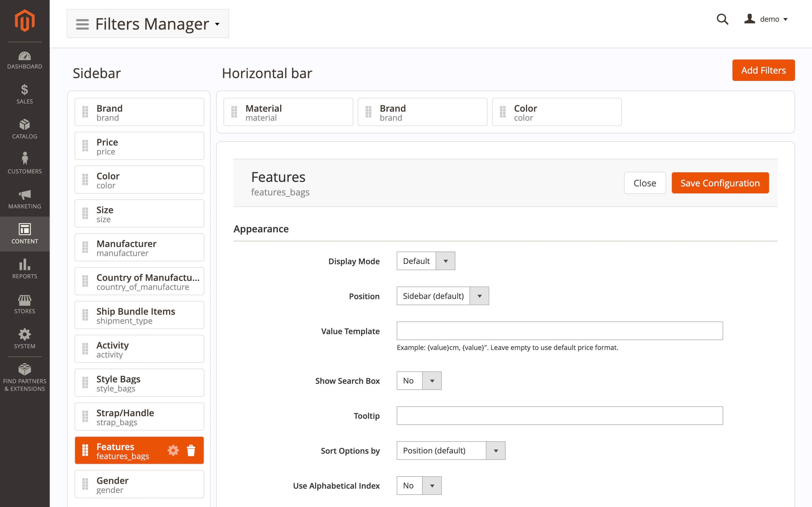The height and width of the screenshot is (507, 812).
Task: Click the Value Template input field
Action: [559, 331]
